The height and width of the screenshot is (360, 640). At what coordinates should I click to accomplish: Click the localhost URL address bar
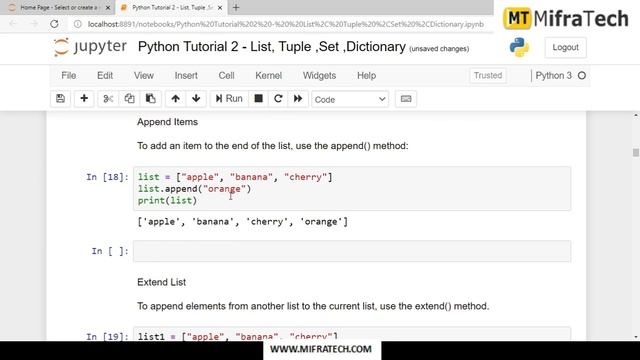[286, 24]
